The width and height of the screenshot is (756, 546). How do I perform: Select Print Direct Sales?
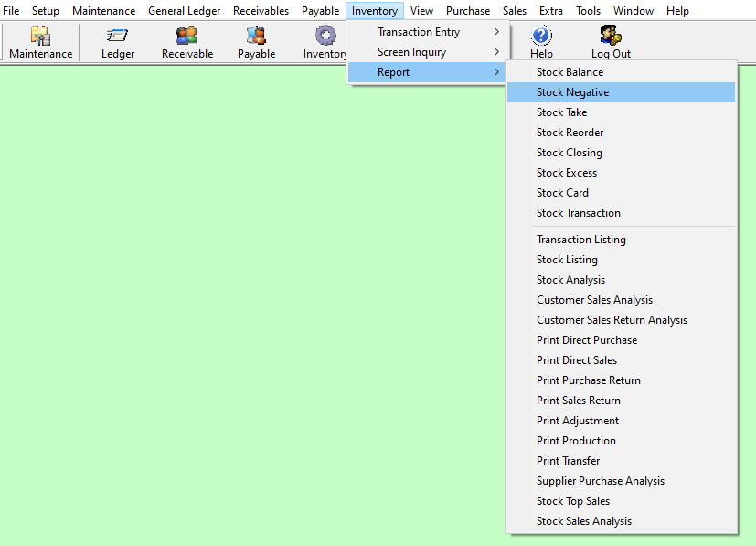point(621,360)
